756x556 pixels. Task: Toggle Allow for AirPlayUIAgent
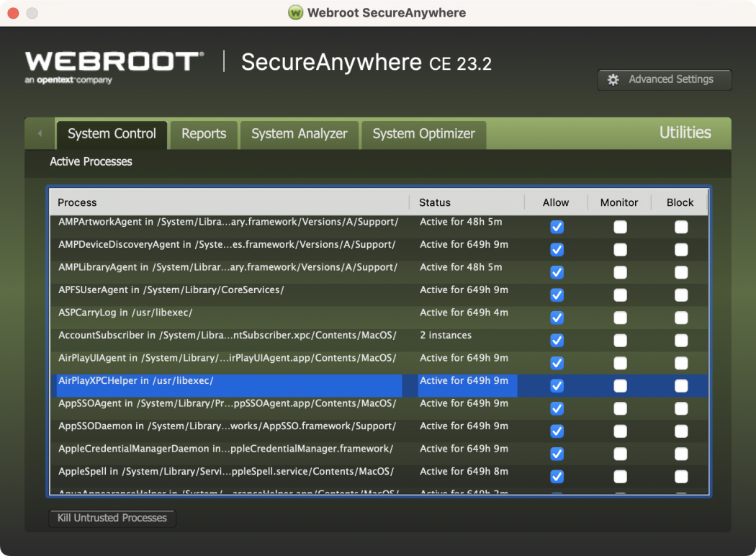pos(557,363)
